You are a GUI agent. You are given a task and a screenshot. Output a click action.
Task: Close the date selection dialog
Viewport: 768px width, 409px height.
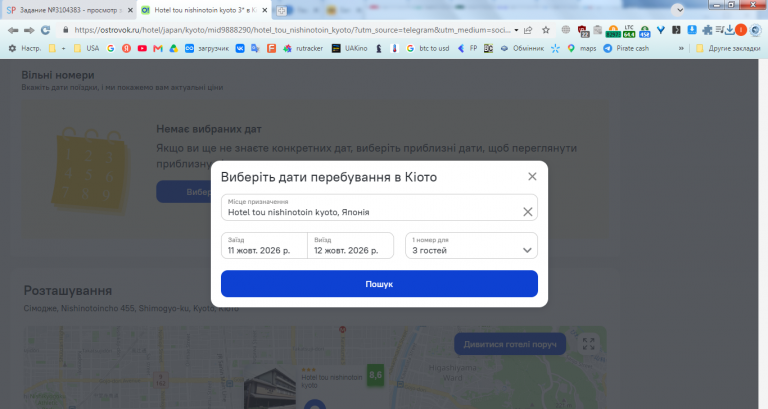coord(532,176)
